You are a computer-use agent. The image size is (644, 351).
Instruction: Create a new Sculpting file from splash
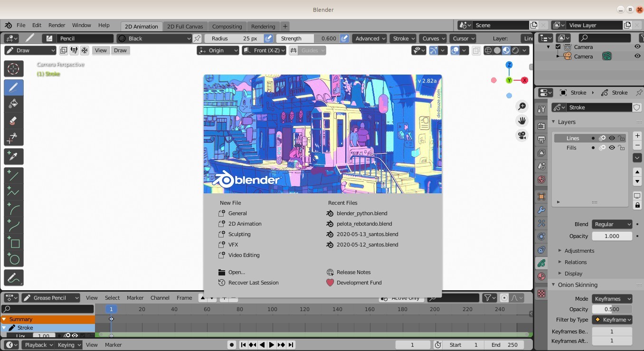click(x=239, y=234)
